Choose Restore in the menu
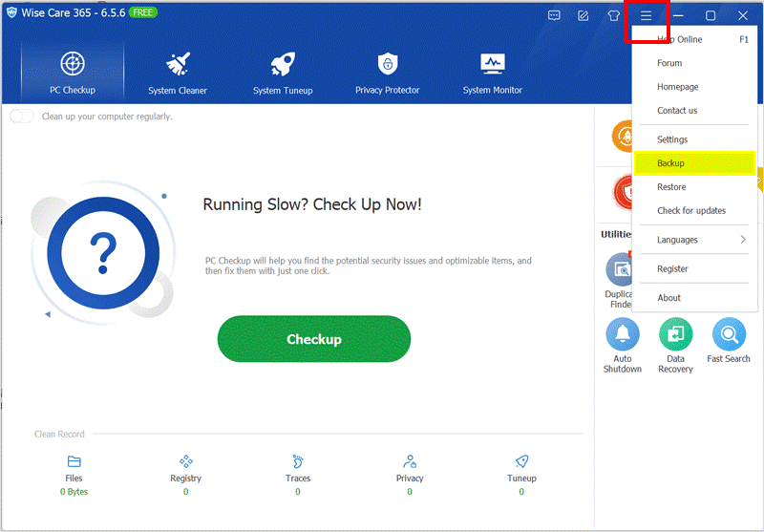Image resolution: width=764 pixels, height=532 pixels. click(x=694, y=187)
